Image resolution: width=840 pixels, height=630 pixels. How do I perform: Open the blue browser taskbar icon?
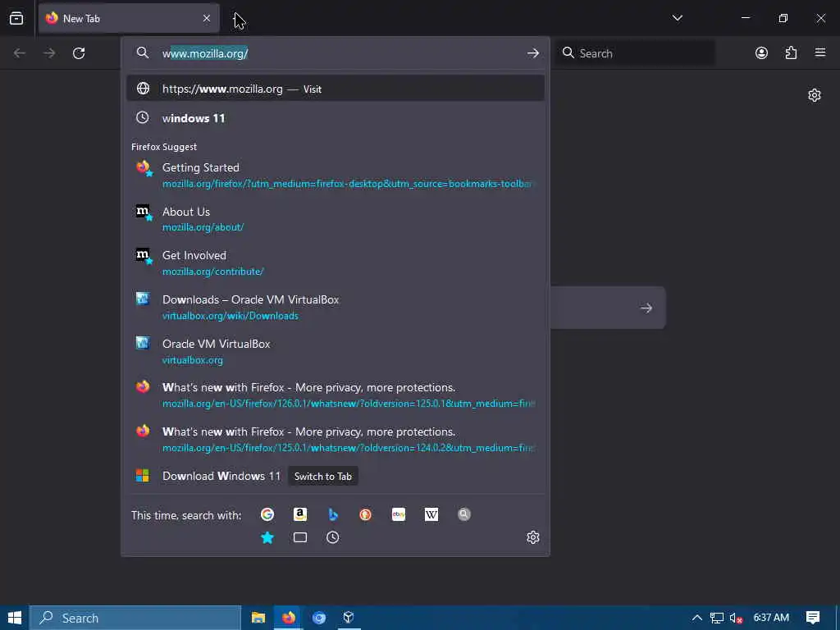319,618
